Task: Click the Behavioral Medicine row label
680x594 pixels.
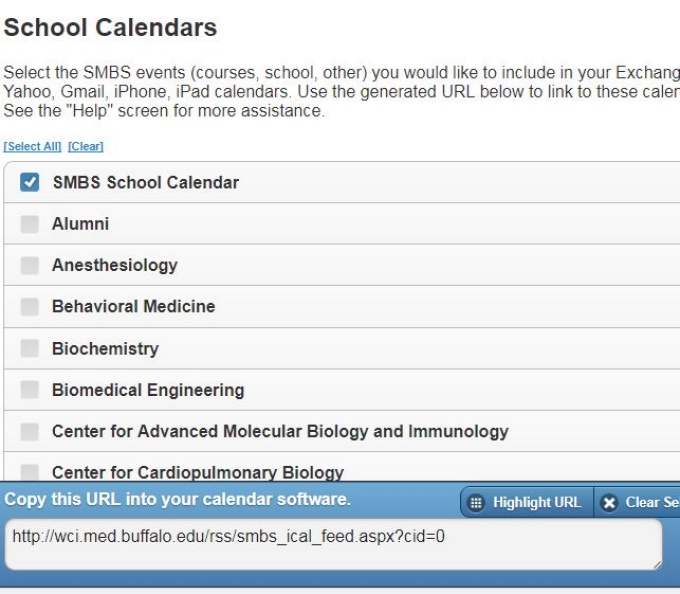Action: (x=133, y=307)
